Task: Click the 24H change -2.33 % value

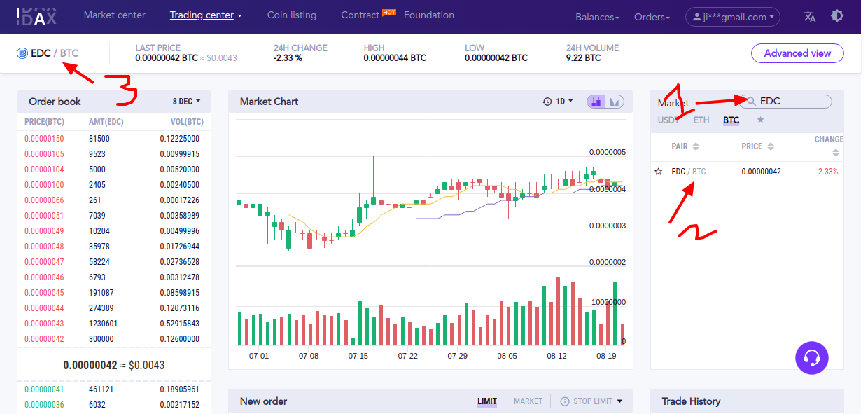Action: pyautogui.click(x=288, y=58)
